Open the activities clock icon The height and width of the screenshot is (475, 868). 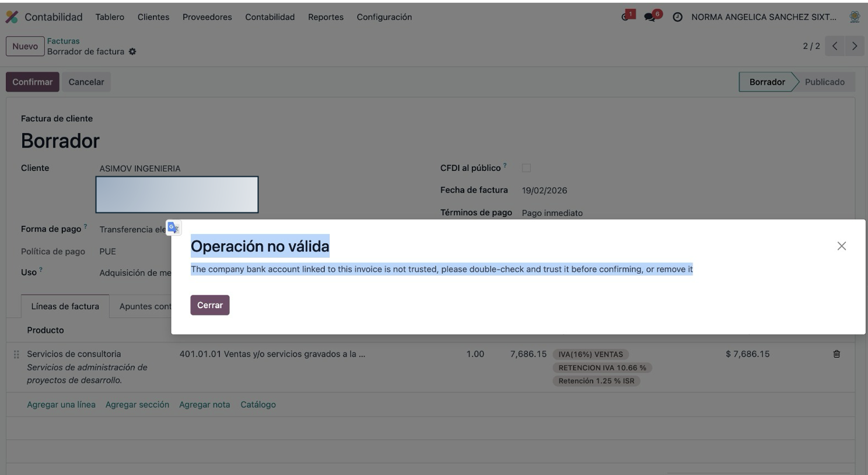pyautogui.click(x=677, y=18)
